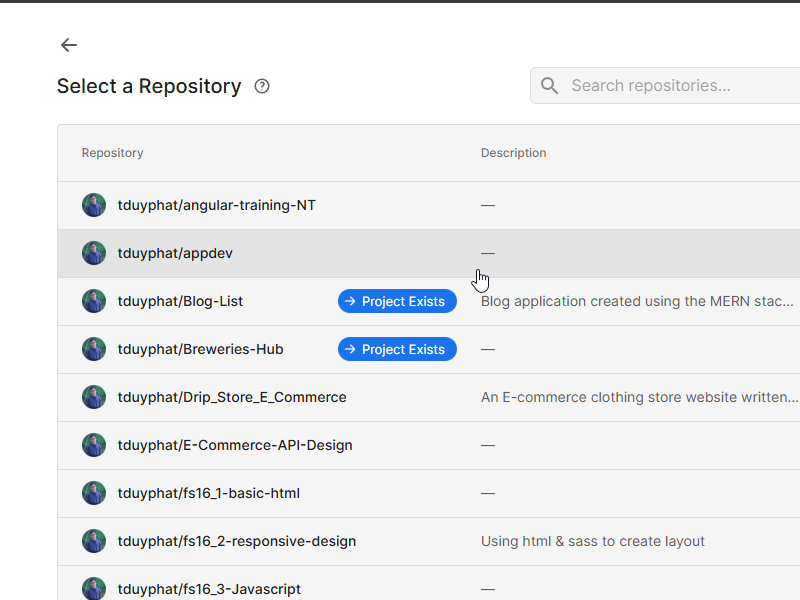
Task: Focus the Search repositories input field
Action: [680, 86]
